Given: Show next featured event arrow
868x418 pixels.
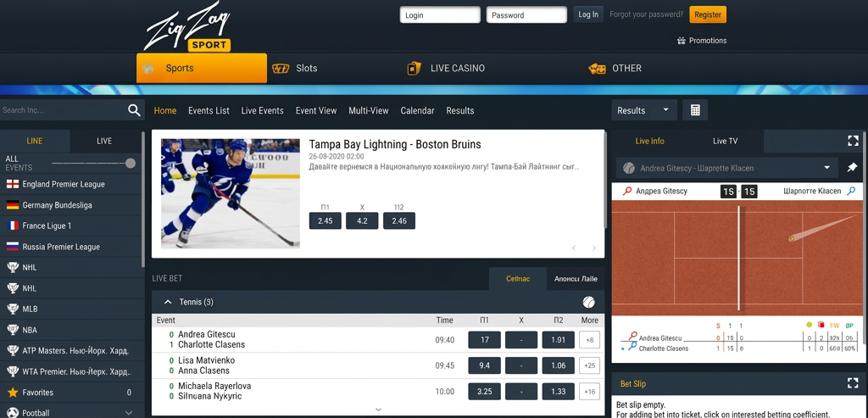Looking at the screenshot, I should click(594, 248).
